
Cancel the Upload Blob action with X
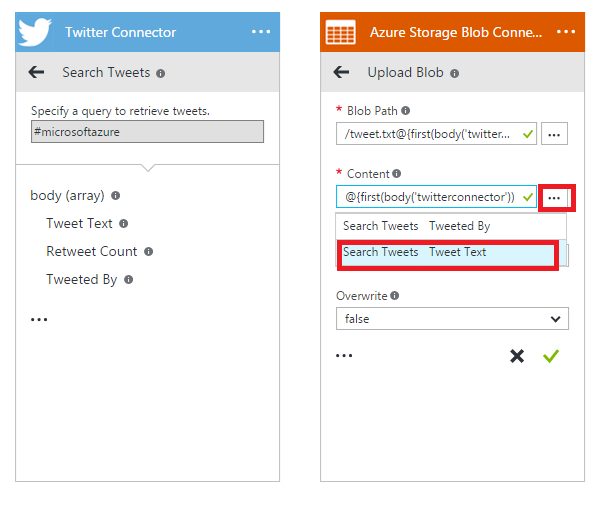point(517,356)
